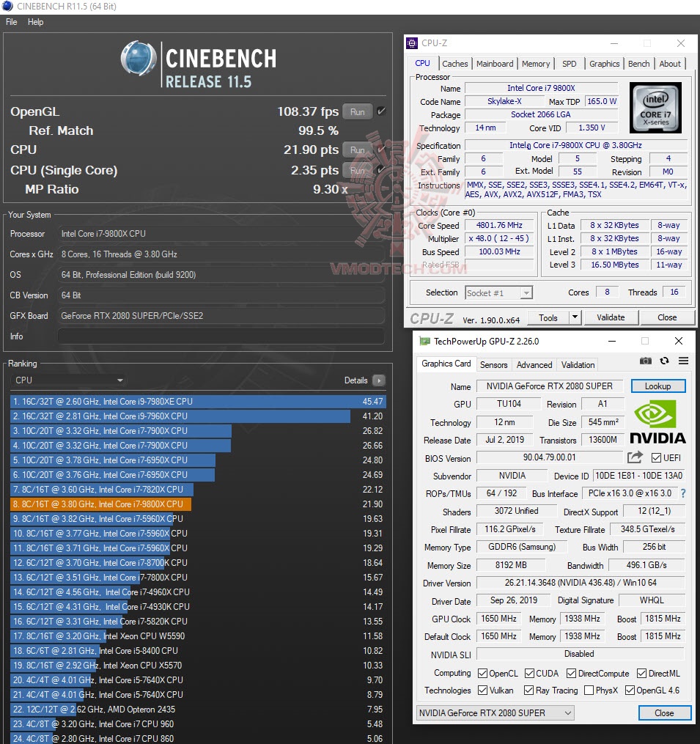This screenshot has width=700, height=744.
Task: Open the Bench tab in CPU-Z
Action: [x=638, y=64]
